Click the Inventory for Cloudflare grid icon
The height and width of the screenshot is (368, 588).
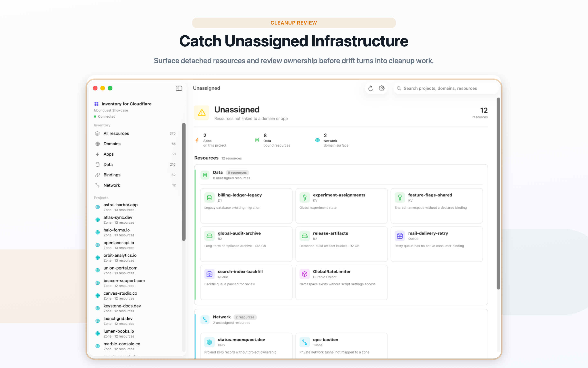pyautogui.click(x=96, y=104)
